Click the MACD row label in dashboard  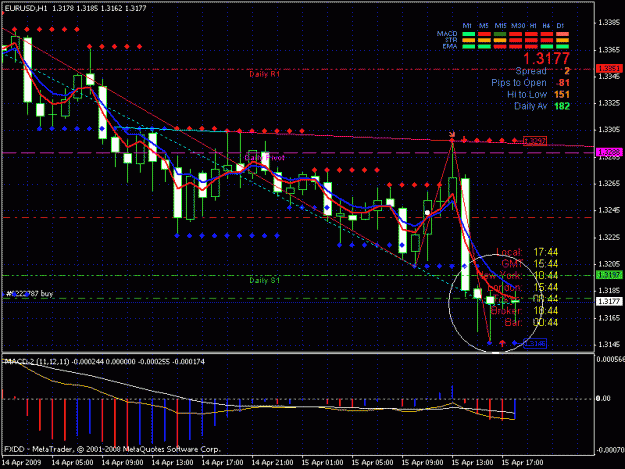(x=447, y=33)
